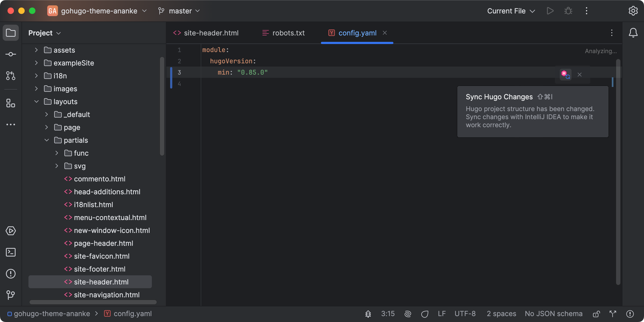The height and width of the screenshot is (322, 644).
Task: Expand the page folder
Action: coord(47,127)
